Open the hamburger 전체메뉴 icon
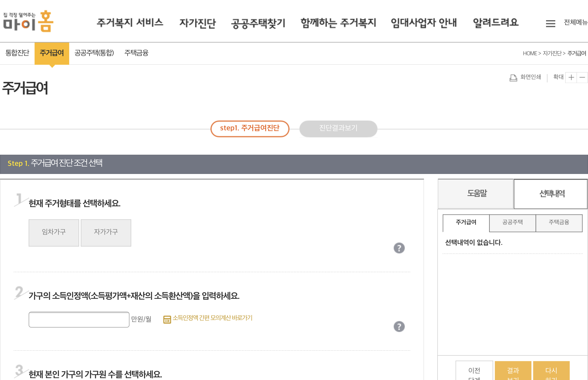This screenshot has width=588, height=380. click(x=550, y=23)
